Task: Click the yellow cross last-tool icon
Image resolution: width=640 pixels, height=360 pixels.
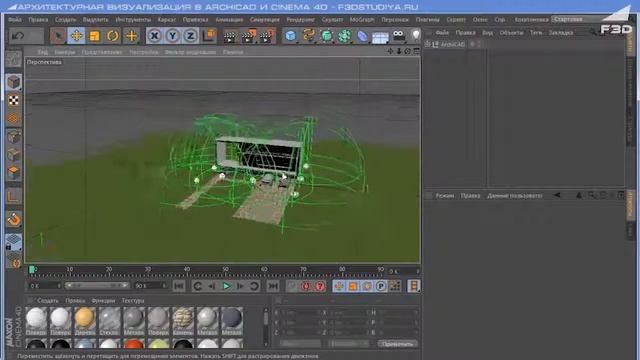Action: tap(131, 36)
